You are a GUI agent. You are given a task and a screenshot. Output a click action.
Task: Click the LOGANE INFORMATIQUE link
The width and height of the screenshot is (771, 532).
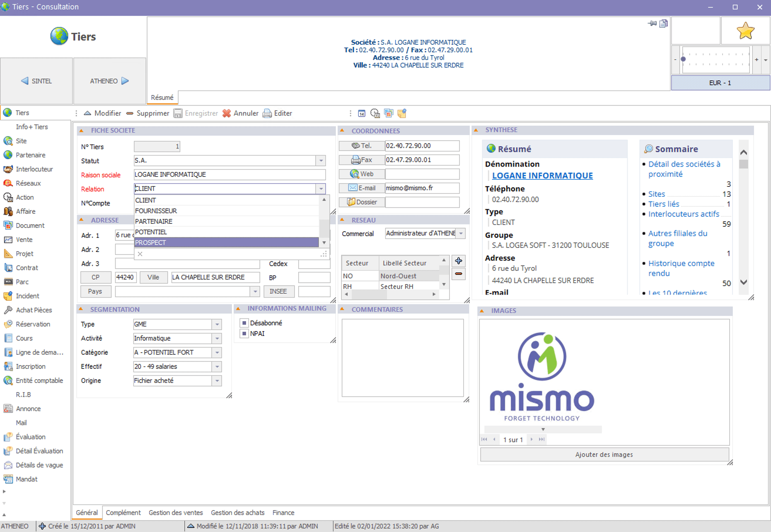(542, 176)
